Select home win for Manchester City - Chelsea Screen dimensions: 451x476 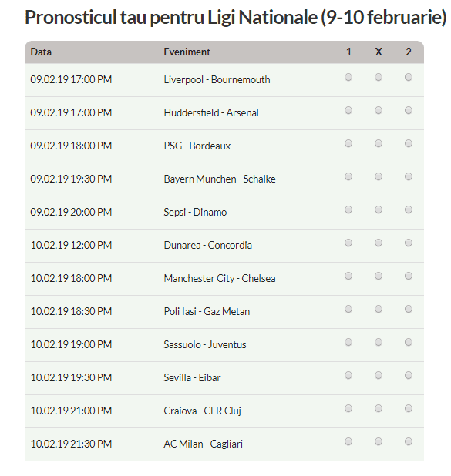coord(348,276)
